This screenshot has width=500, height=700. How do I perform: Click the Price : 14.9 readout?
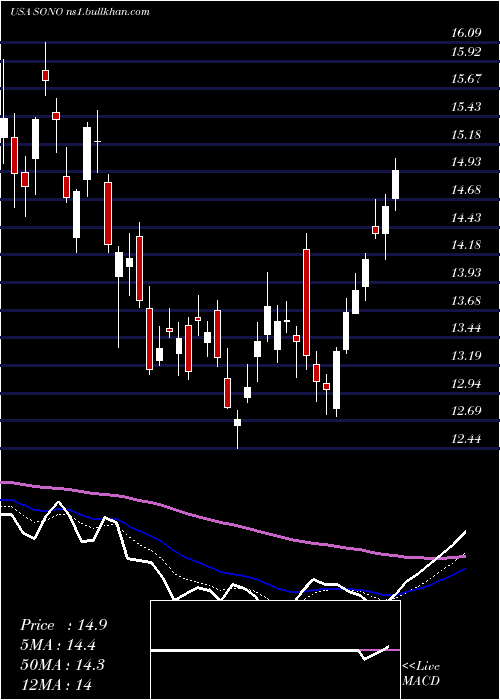[x=63, y=625]
